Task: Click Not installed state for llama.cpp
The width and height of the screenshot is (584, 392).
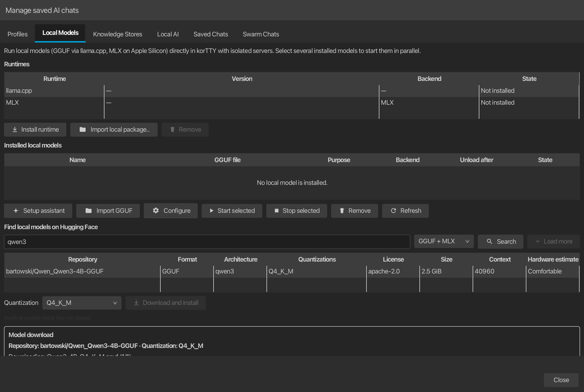Action: point(497,91)
